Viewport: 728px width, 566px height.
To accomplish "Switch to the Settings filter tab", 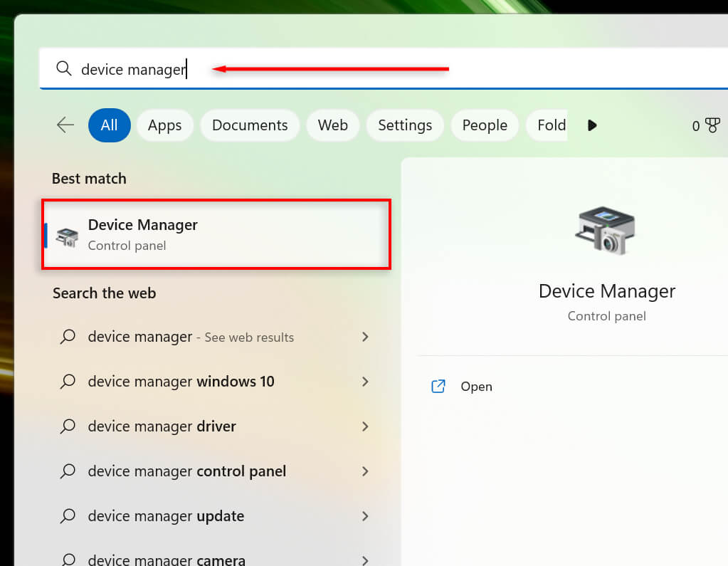I will 405,125.
